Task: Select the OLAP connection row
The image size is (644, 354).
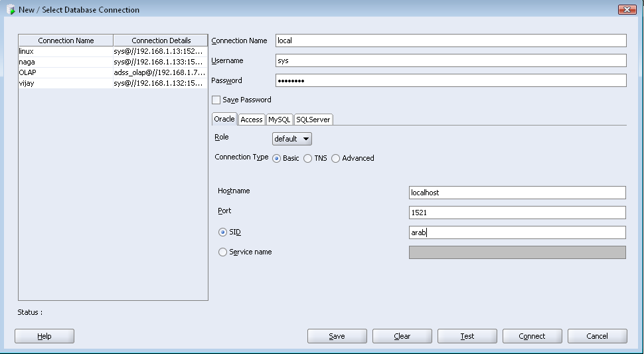Action: point(113,72)
